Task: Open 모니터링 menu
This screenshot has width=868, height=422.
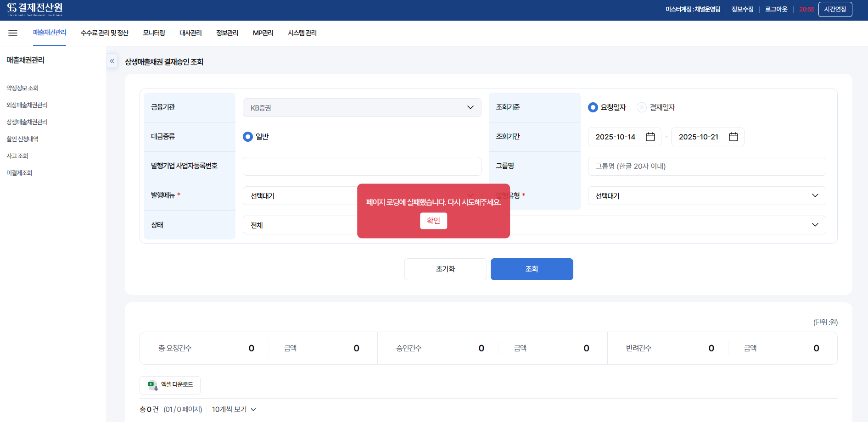Action: pos(154,33)
